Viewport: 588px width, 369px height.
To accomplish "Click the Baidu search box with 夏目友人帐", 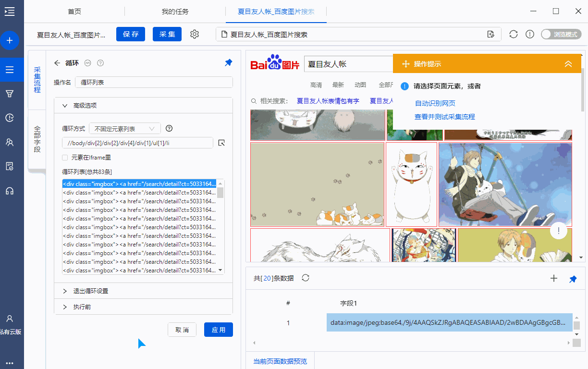I will coord(349,64).
